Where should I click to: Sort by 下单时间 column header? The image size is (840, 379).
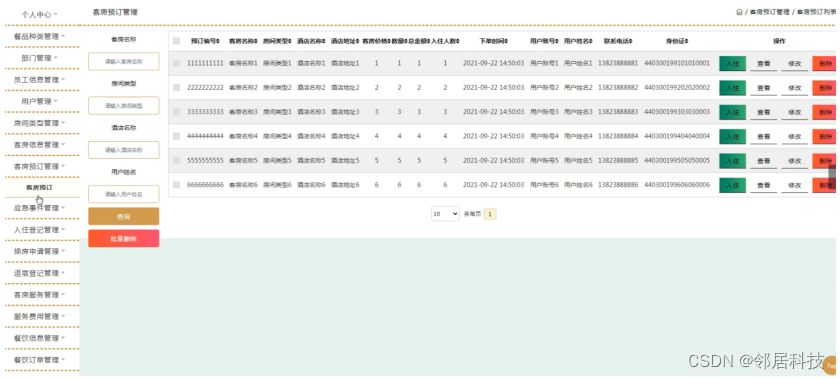click(x=493, y=41)
